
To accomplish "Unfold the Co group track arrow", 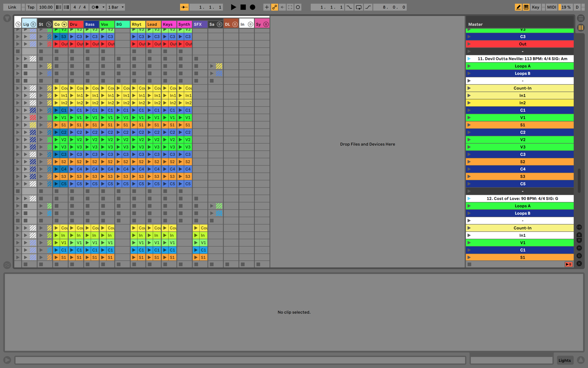I will [x=64, y=24].
